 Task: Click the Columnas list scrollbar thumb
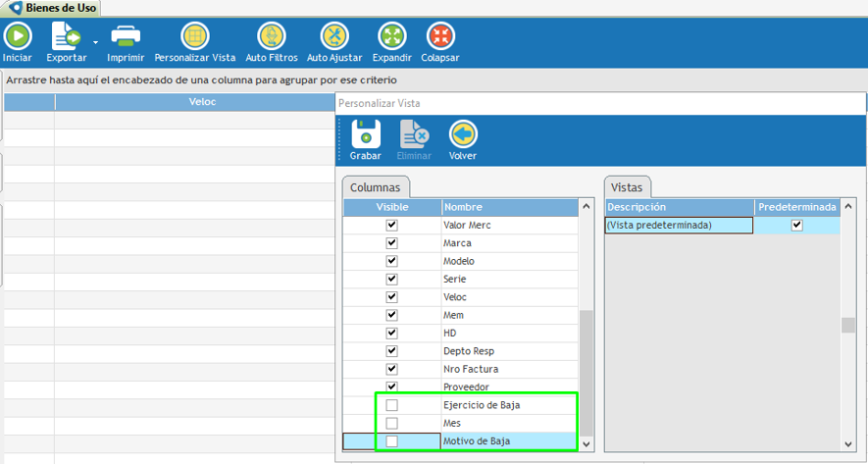[x=586, y=373]
